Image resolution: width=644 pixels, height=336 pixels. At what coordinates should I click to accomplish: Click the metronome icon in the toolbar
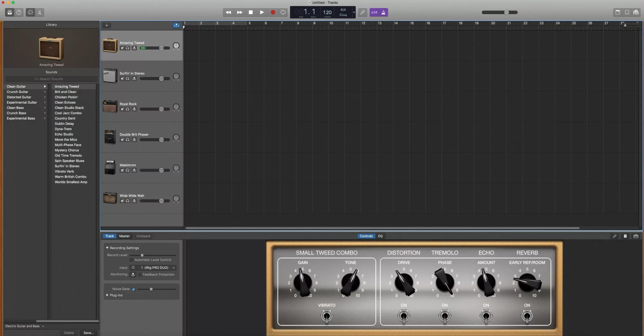click(383, 12)
